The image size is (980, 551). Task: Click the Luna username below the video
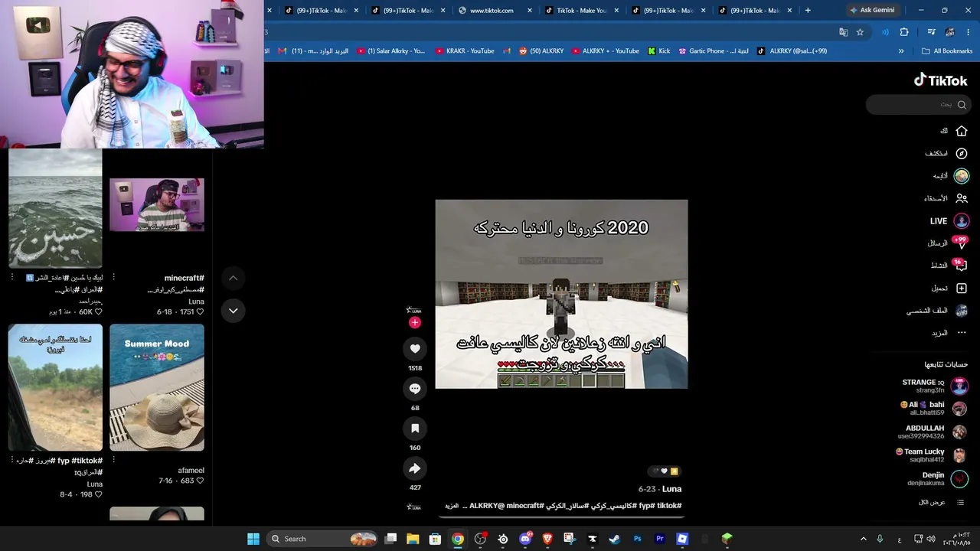(671, 489)
